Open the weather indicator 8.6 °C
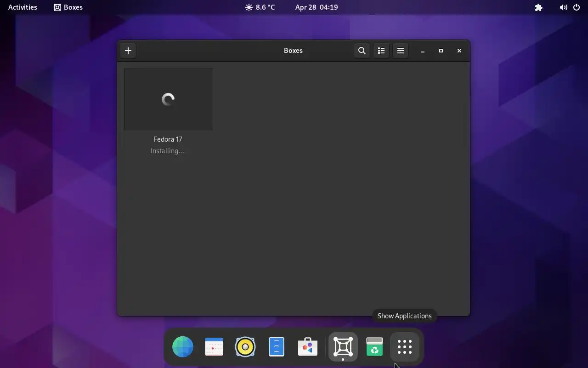This screenshot has height=368, width=588. 260,7
